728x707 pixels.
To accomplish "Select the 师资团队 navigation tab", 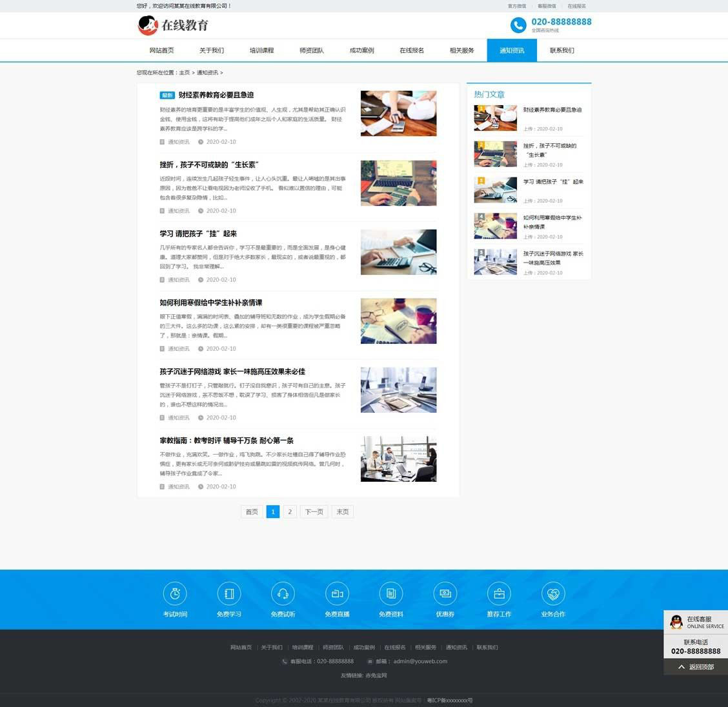I will point(312,50).
